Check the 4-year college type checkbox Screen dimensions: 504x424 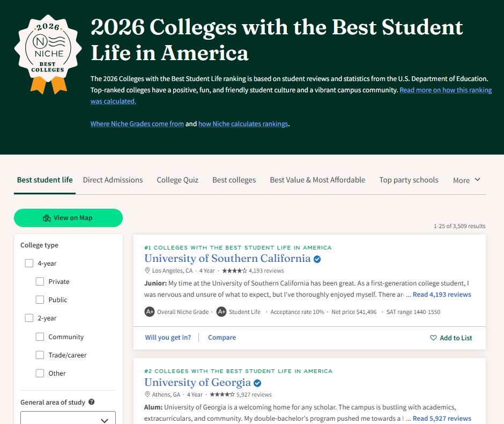(x=29, y=264)
